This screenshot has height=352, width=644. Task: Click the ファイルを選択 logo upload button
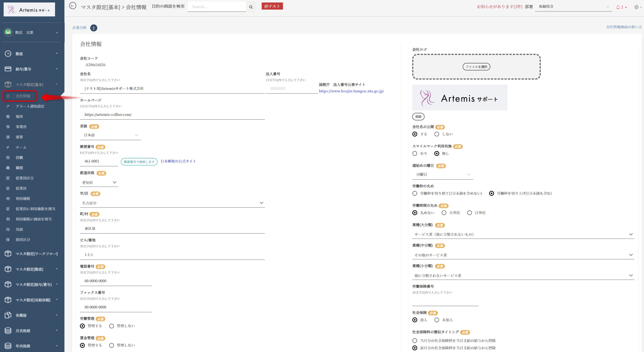coord(476,67)
